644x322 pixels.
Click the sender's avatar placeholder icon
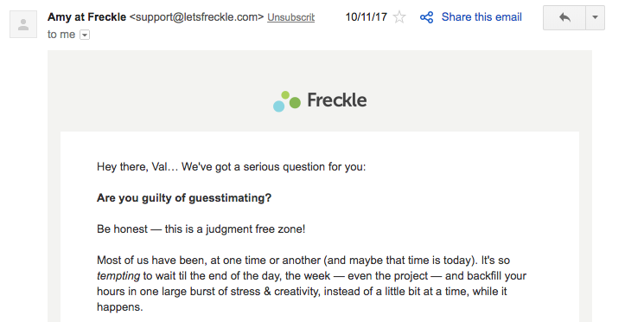[23, 24]
